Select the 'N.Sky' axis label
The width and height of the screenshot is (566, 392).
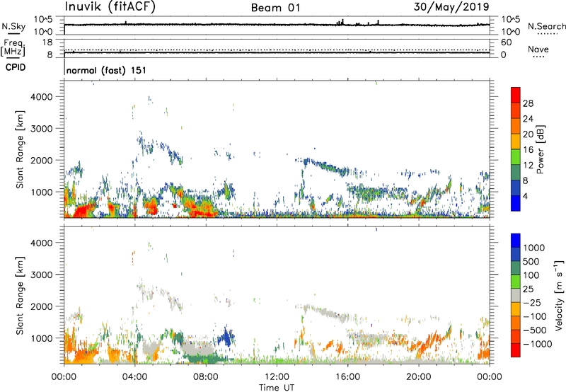[x=13, y=26]
